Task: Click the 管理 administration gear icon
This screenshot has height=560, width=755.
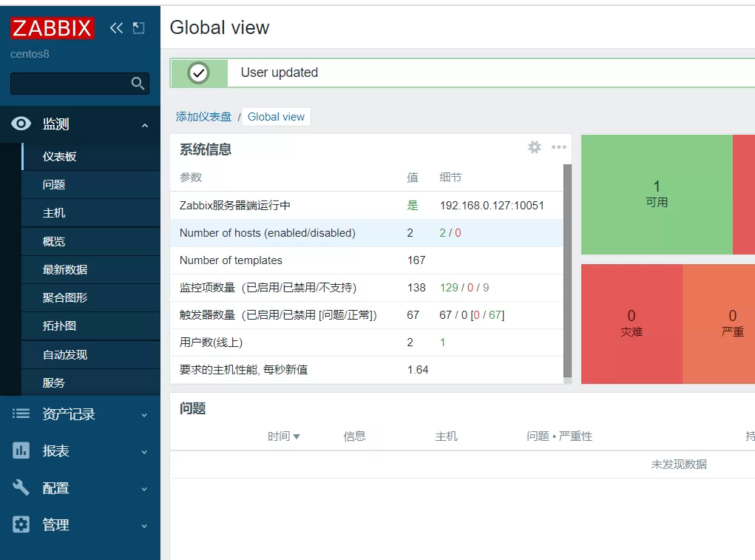Action: tap(21, 525)
